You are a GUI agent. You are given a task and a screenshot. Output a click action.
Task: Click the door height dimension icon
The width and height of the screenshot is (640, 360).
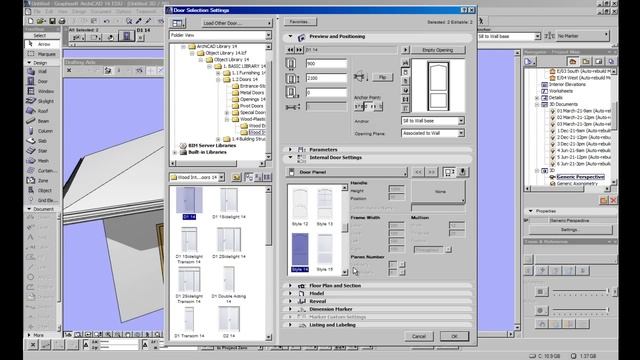pos(292,78)
